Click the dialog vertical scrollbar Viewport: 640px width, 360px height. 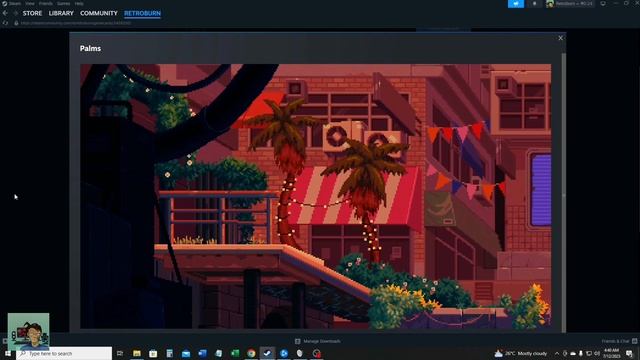tap(564, 192)
